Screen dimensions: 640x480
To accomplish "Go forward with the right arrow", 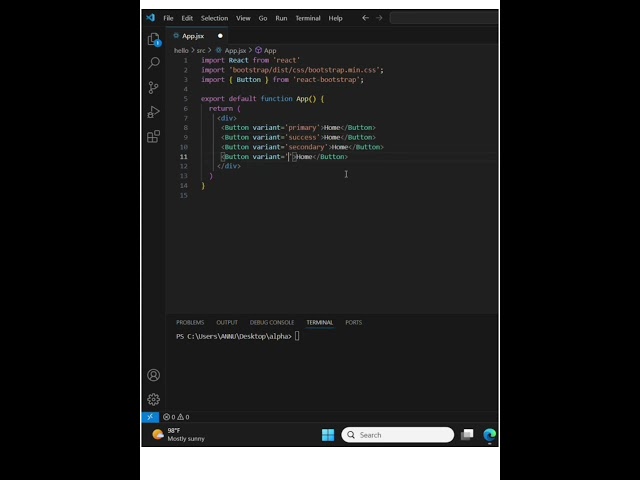I will pyautogui.click(x=379, y=18).
